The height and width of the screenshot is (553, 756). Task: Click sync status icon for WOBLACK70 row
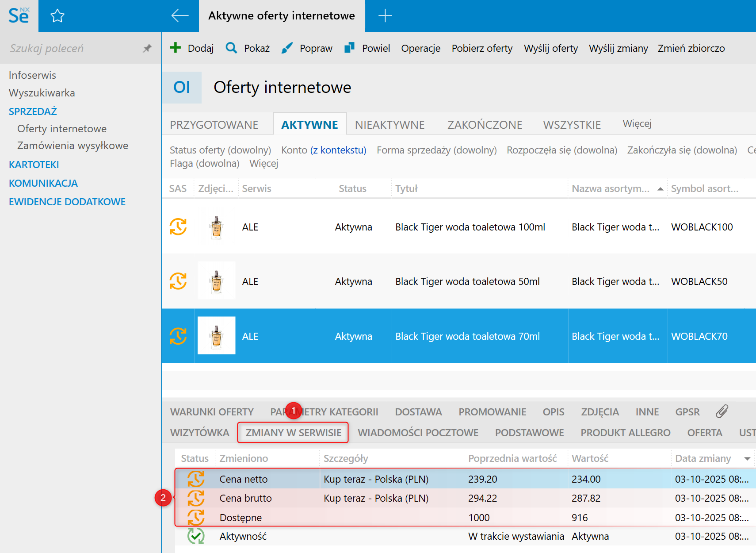pyautogui.click(x=178, y=336)
